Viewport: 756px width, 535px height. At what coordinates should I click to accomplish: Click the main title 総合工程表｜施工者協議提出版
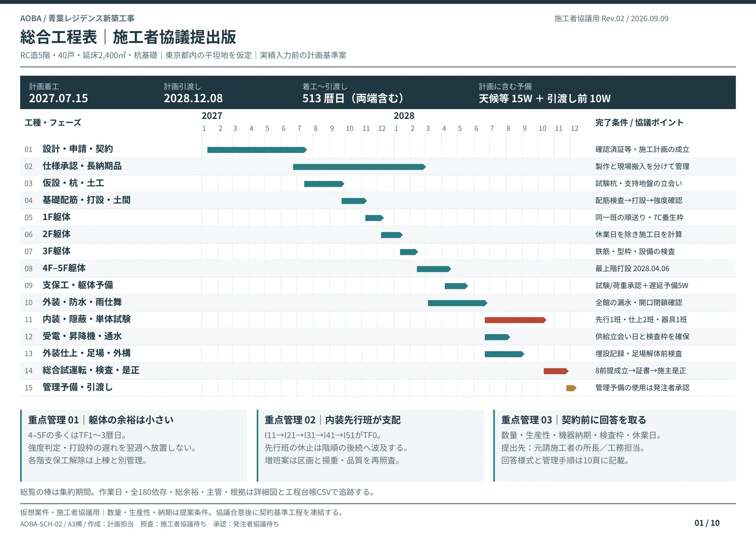click(128, 37)
